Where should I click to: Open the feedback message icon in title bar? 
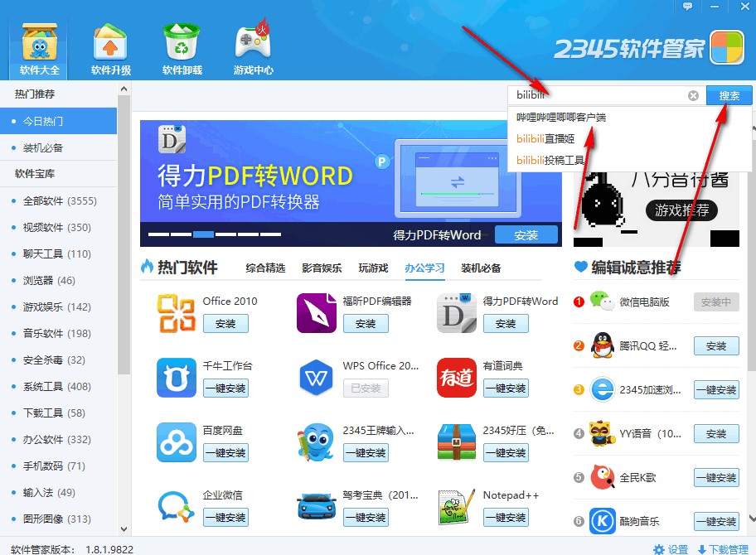click(x=687, y=7)
